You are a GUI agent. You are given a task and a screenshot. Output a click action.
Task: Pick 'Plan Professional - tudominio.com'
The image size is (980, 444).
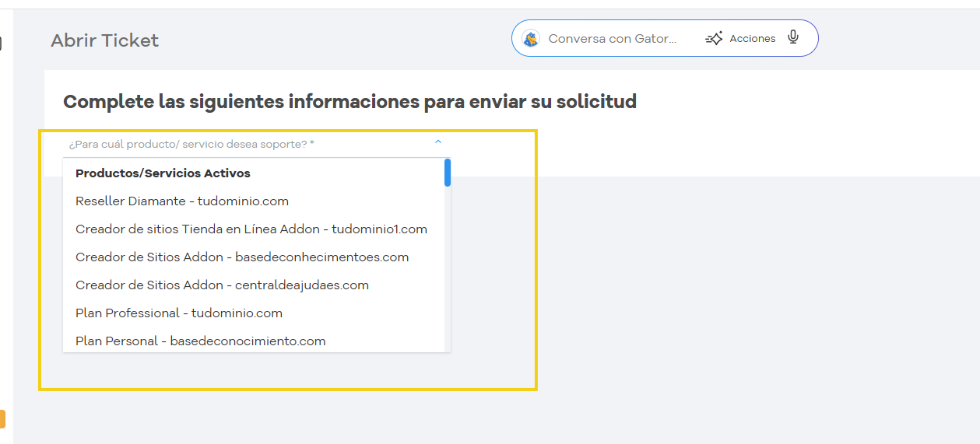click(254, 313)
